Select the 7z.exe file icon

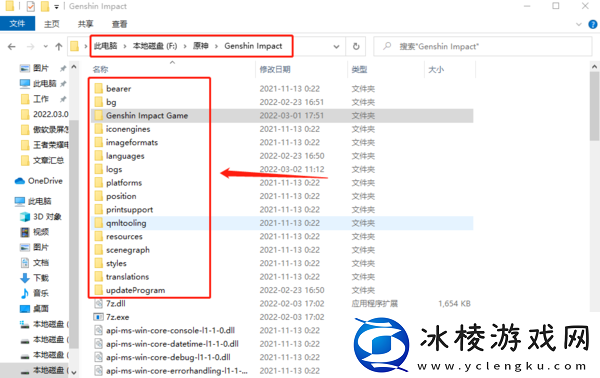[99, 317]
